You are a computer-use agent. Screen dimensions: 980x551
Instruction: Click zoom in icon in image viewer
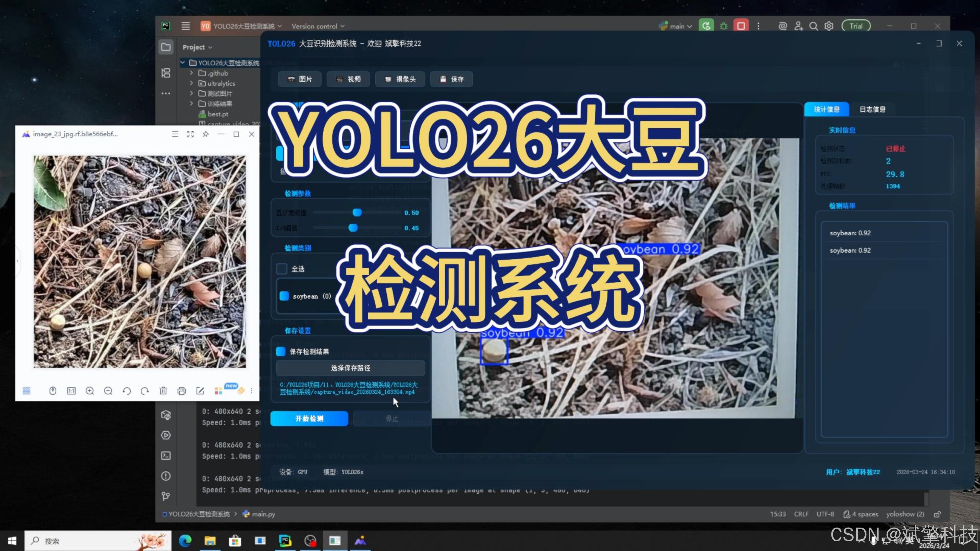90,391
